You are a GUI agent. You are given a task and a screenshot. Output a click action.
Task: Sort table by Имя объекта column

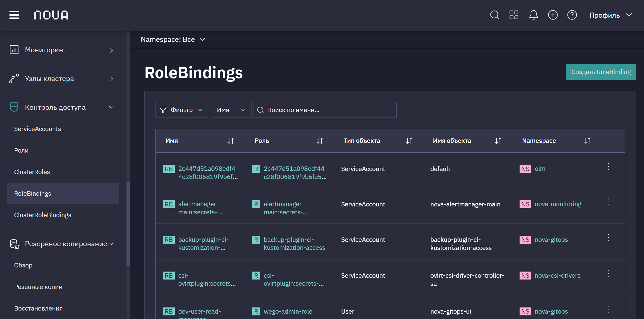(x=498, y=141)
